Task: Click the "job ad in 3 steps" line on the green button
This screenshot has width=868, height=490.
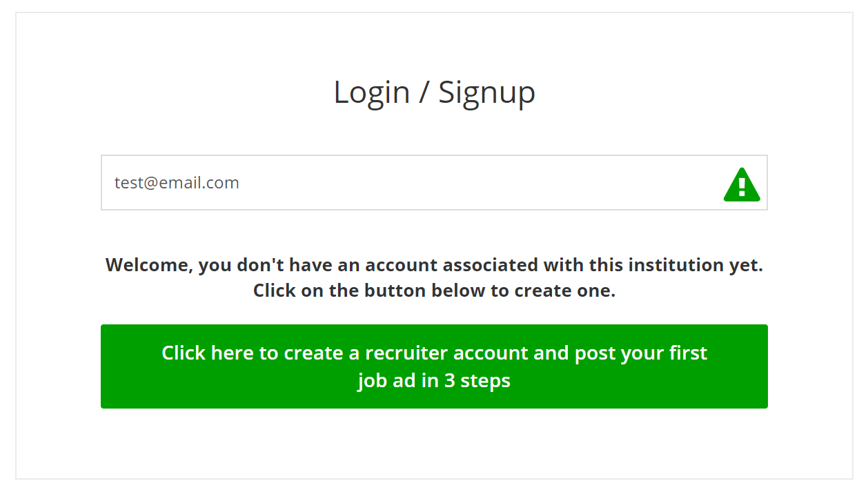Action: click(434, 380)
